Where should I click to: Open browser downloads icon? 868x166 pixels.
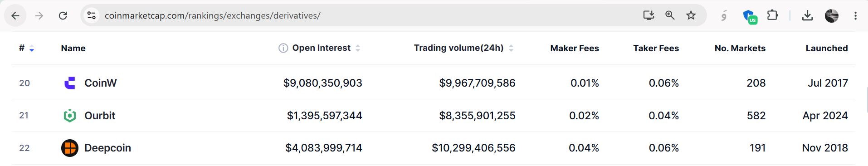tap(807, 16)
